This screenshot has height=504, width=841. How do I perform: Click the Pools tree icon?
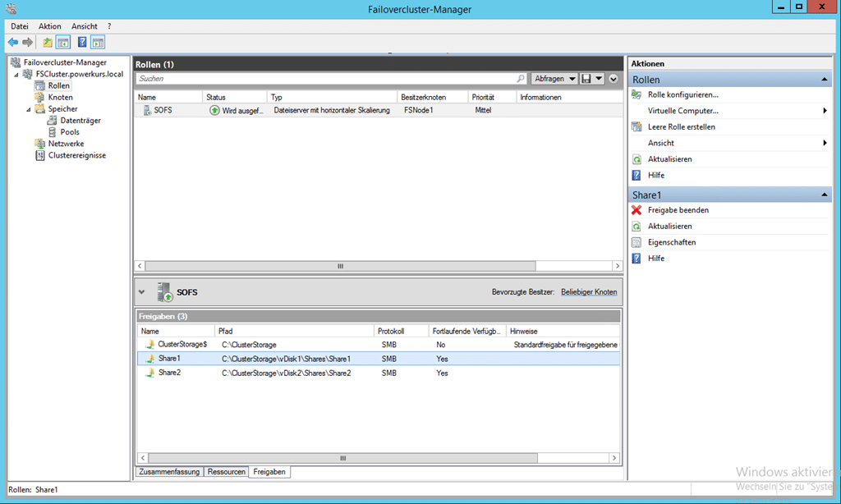[52, 132]
